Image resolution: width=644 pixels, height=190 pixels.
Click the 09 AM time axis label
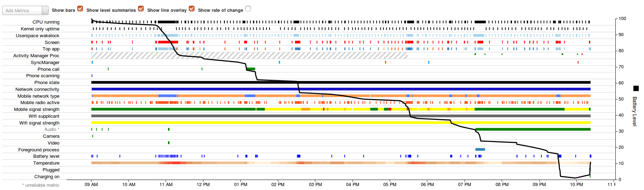[91, 185]
